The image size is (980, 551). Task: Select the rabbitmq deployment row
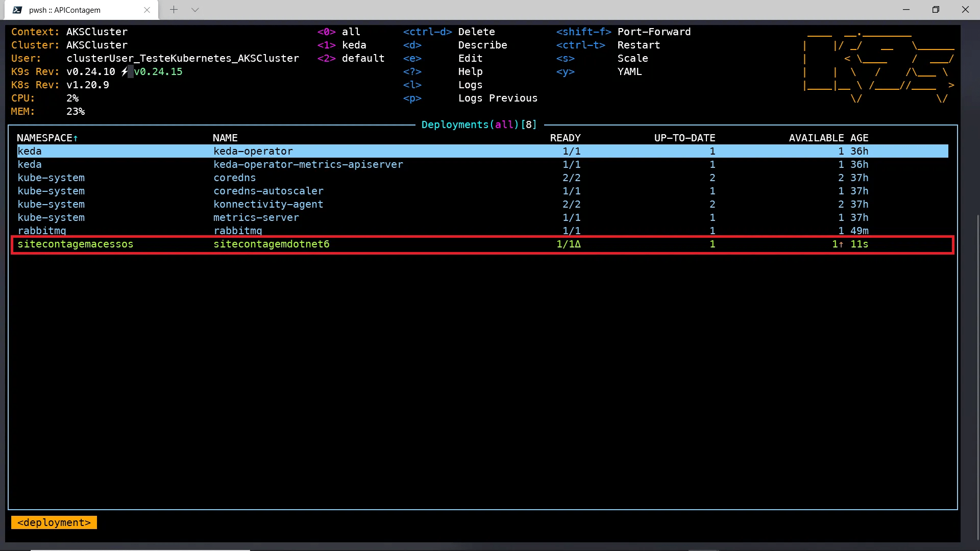tap(238, 231)
